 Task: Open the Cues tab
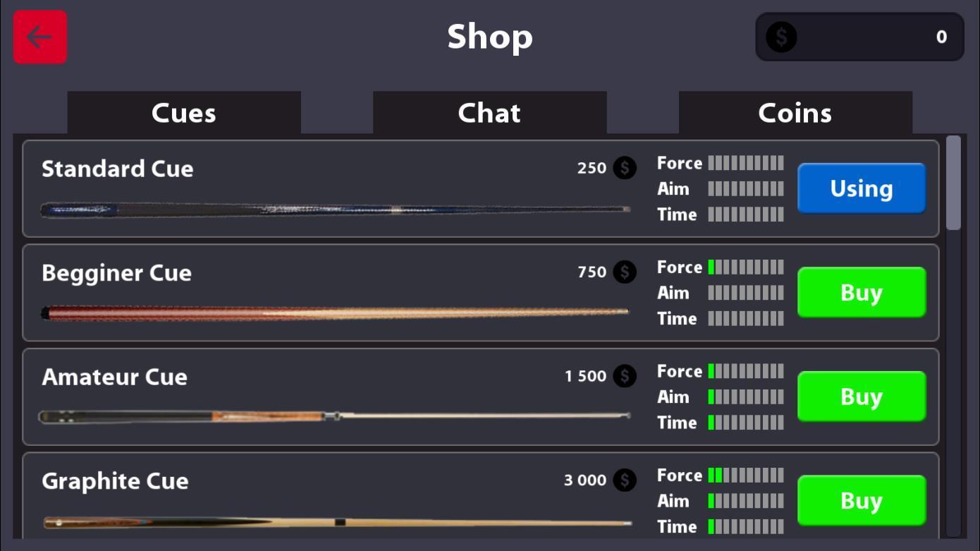pos(184,113)
